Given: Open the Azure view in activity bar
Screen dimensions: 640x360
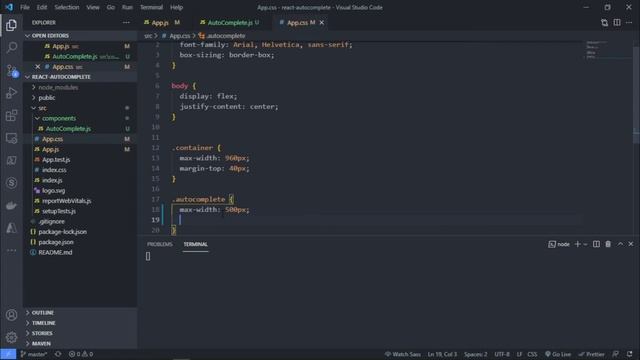Looking at the screenshot, I should point(11,228).
